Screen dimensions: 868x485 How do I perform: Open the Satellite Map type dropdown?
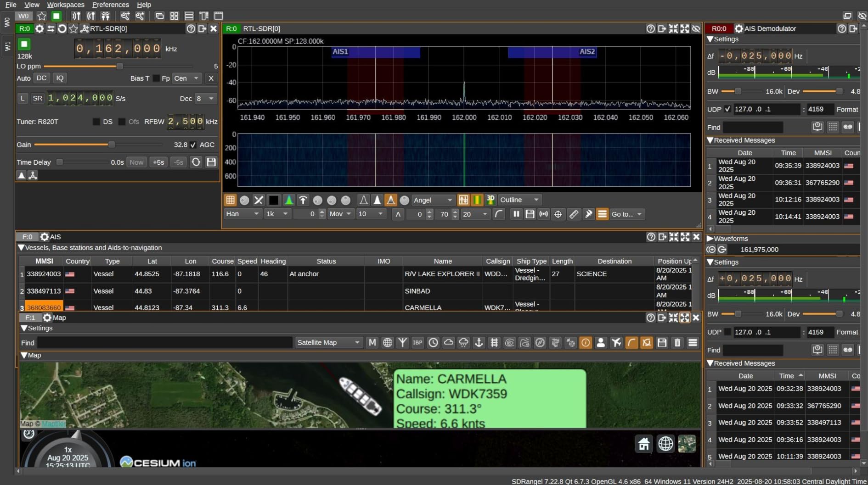329,343
